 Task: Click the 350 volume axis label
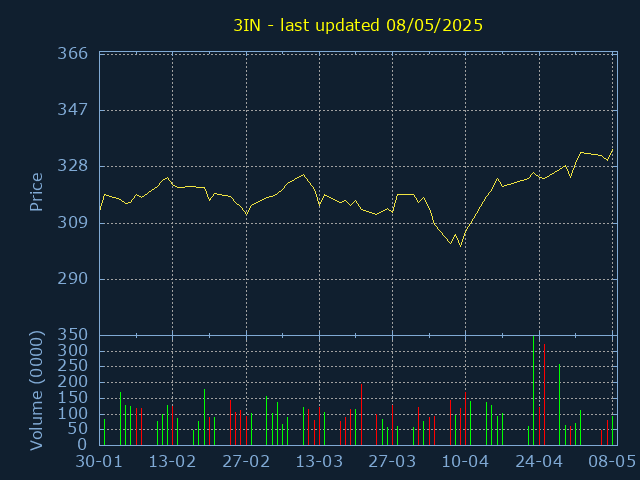[x=73, y=335]
